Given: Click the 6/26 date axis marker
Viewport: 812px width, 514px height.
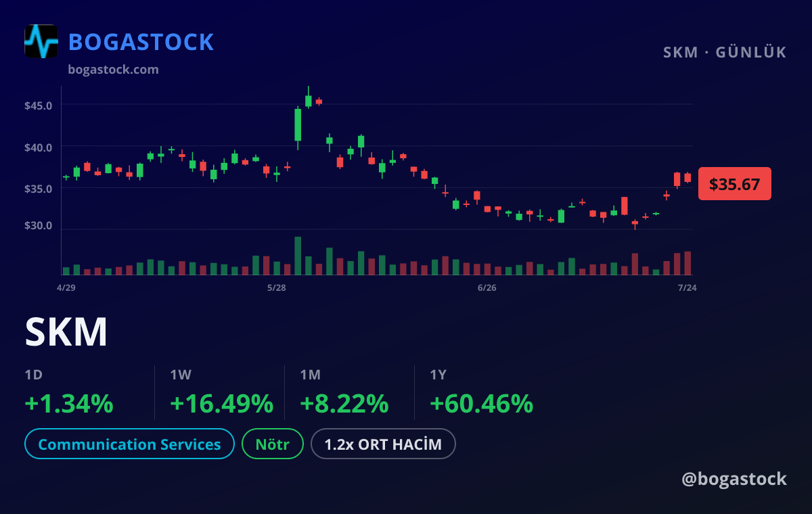Looking at the screenshot, I should 487,288.
